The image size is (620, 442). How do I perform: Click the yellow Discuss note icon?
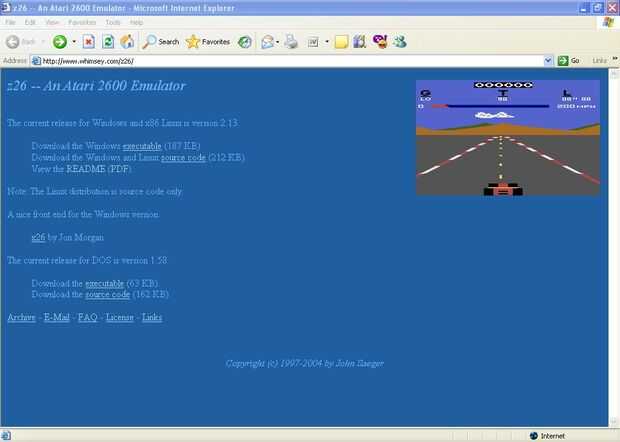[341, 42]
